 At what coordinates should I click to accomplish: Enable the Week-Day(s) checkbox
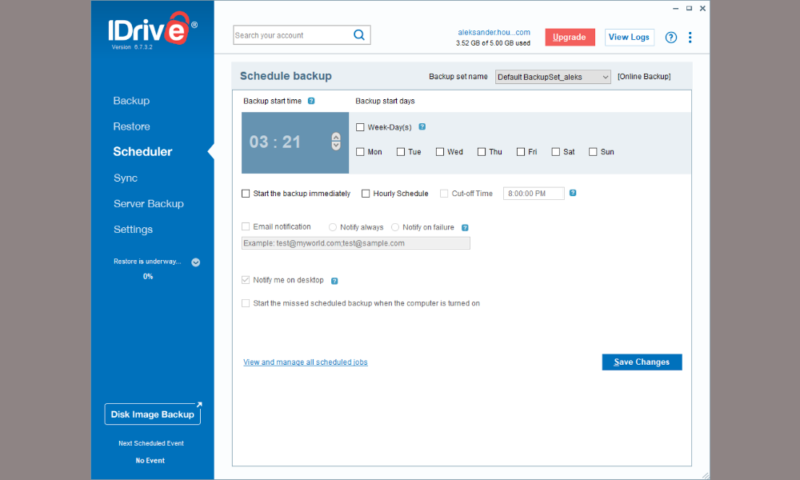[361, 127]
